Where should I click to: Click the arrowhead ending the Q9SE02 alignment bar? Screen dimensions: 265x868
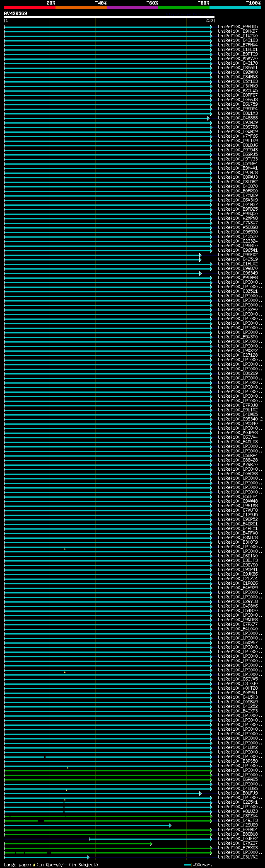point(200,255)
